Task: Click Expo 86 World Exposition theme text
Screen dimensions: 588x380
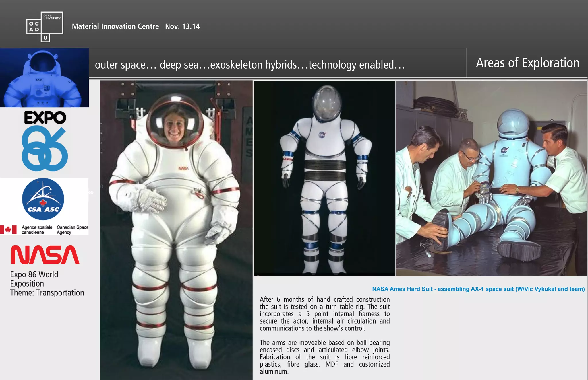Action: (47, 283)
